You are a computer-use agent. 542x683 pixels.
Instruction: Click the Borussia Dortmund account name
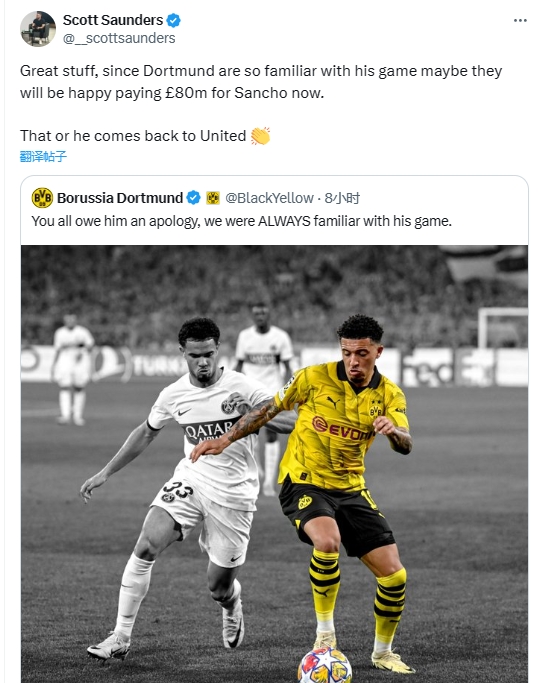pyautogui.click(x=120, y=198)
